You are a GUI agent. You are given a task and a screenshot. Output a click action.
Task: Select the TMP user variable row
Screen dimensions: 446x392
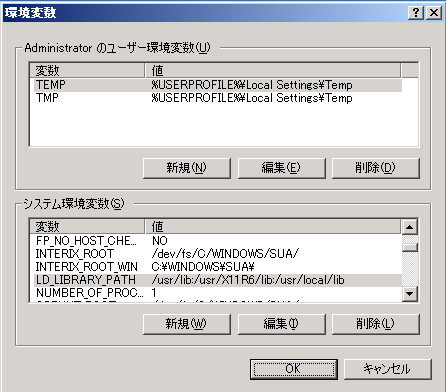(218, 98)
